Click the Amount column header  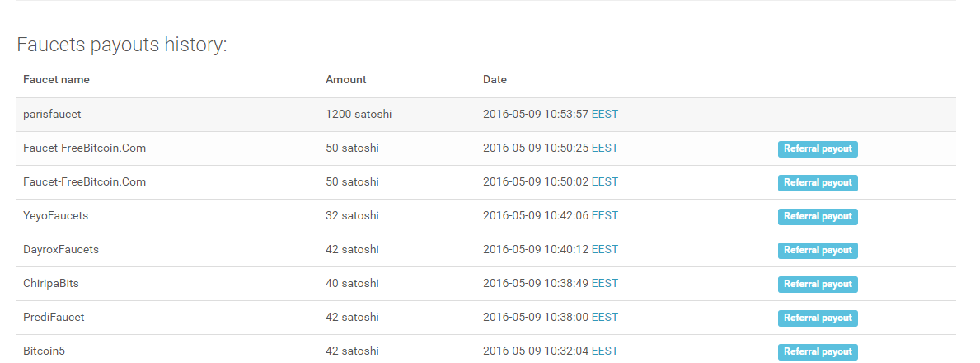[345, 80]
